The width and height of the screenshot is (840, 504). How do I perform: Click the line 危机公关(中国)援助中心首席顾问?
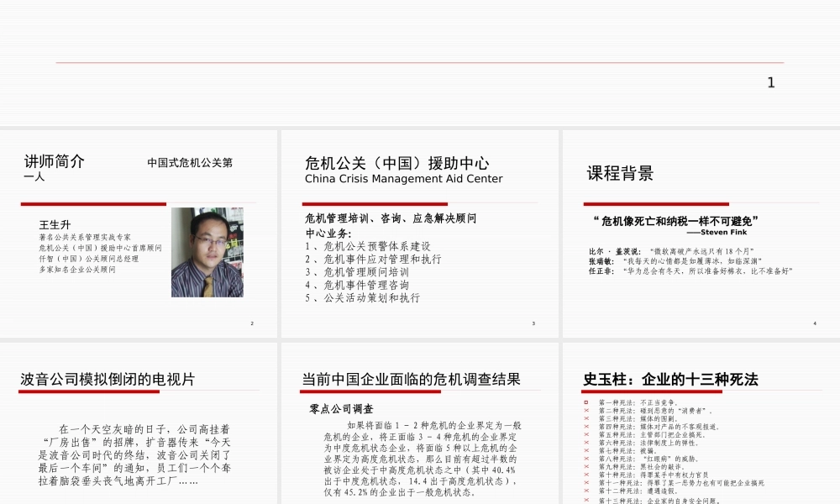click(100, 248)
